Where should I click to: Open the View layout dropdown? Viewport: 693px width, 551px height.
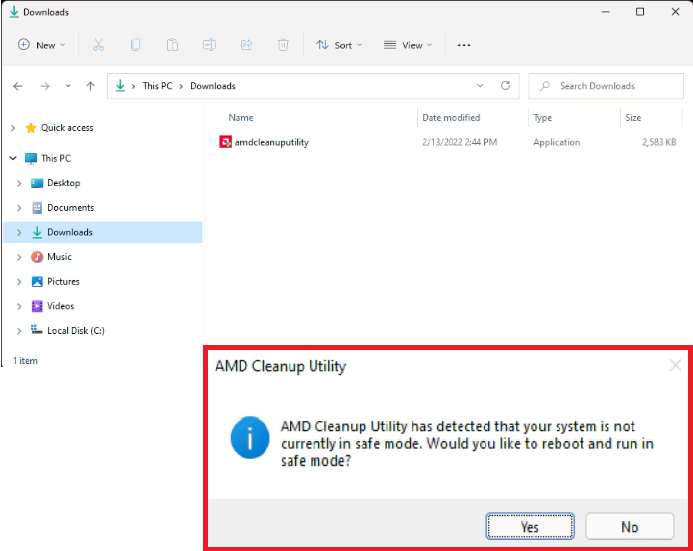(x=408, y=45)
